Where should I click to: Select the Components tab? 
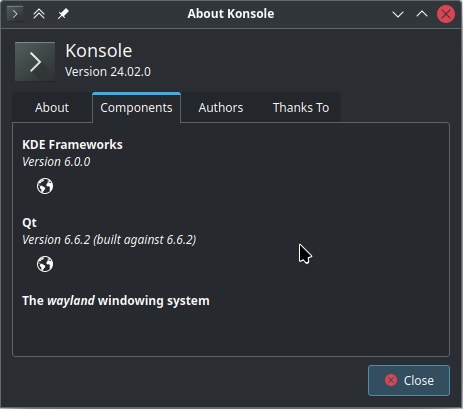(x=136, y=108)
